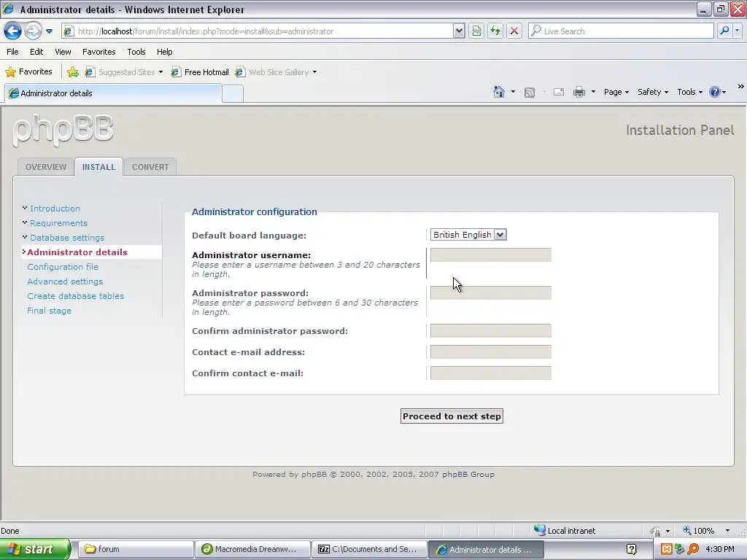Select the Administrator details browser tab
Screen dimensions: 747x560
[113, 93]
